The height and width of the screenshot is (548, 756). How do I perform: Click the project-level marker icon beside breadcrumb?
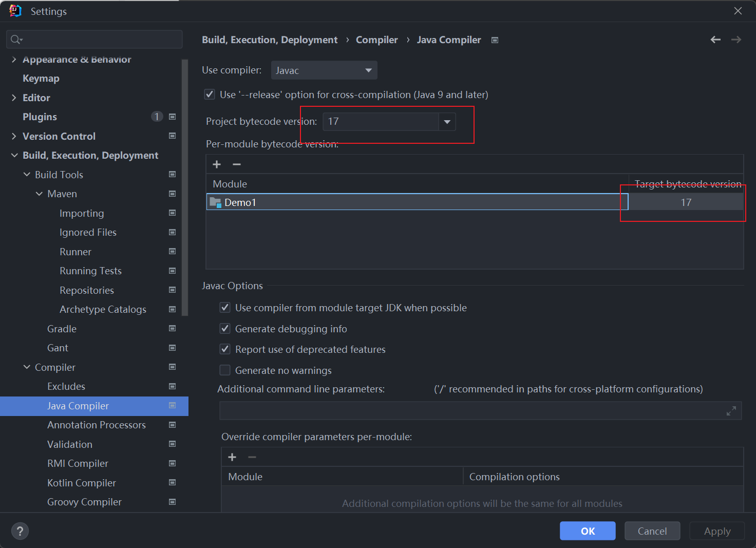495,40
